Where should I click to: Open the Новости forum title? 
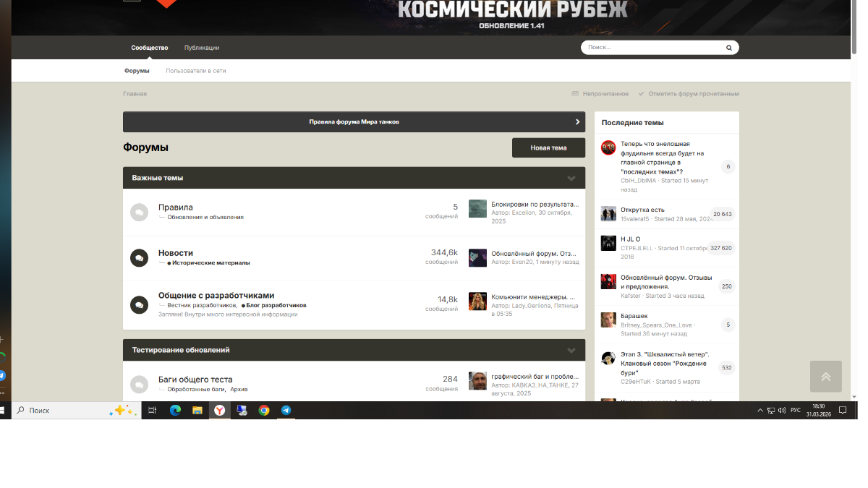176,253
